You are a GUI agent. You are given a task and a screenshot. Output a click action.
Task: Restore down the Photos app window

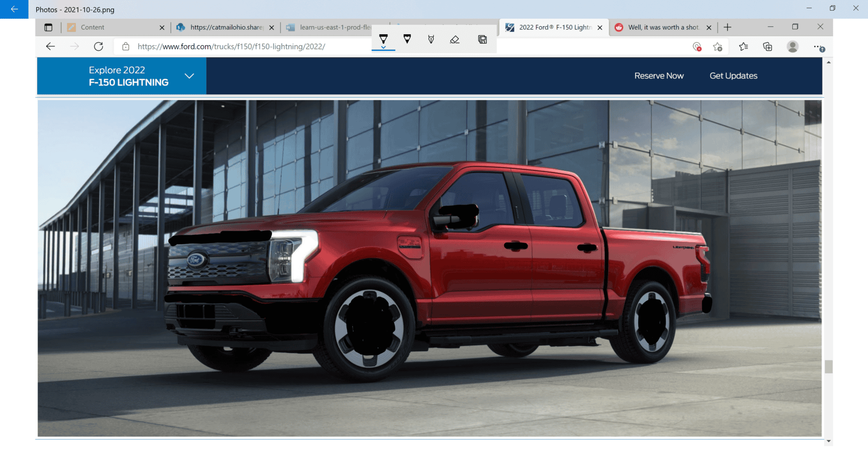832,8
